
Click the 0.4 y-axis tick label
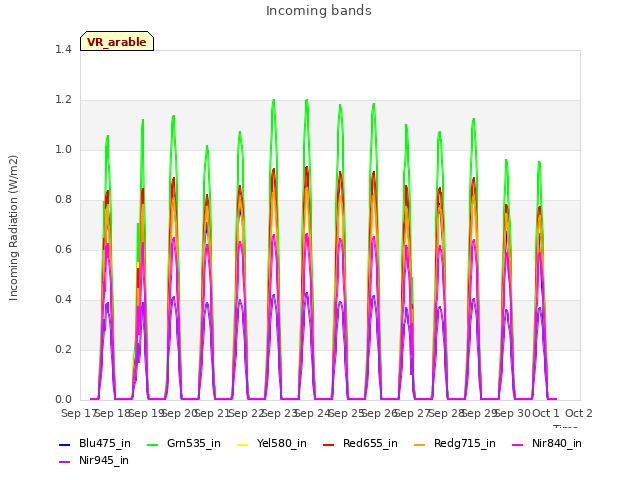coord(63,300)
